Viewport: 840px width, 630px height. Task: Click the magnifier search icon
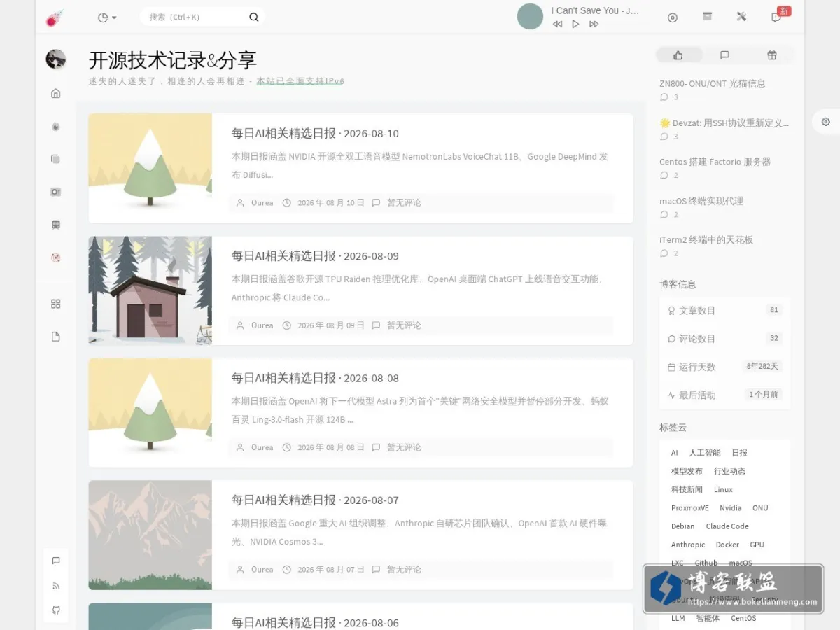tap(254, 17)
